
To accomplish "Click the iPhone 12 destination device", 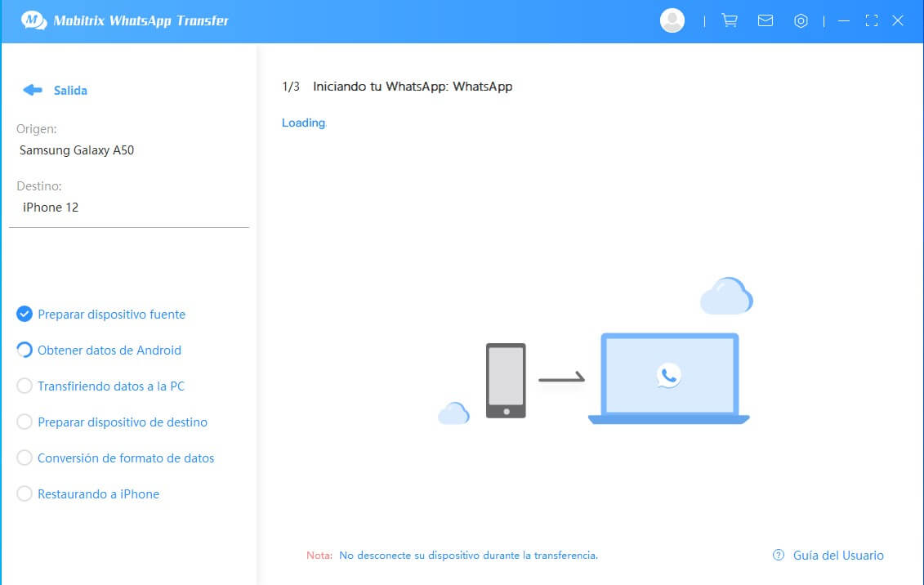I will click(51, 208).
